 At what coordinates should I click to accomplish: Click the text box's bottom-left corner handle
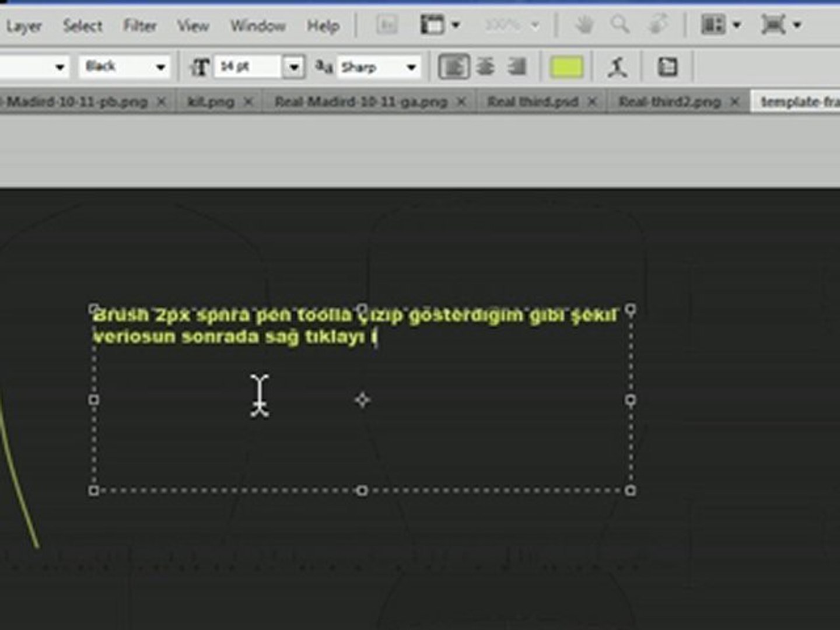93,491
